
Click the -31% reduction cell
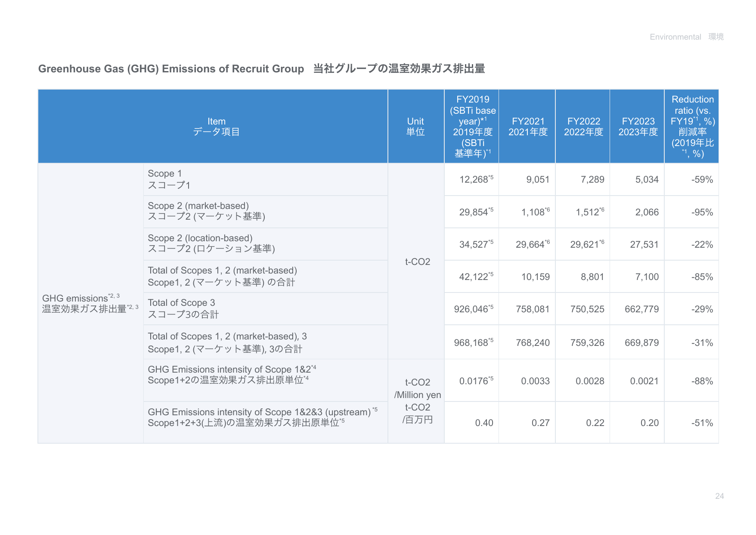(691, 342)
